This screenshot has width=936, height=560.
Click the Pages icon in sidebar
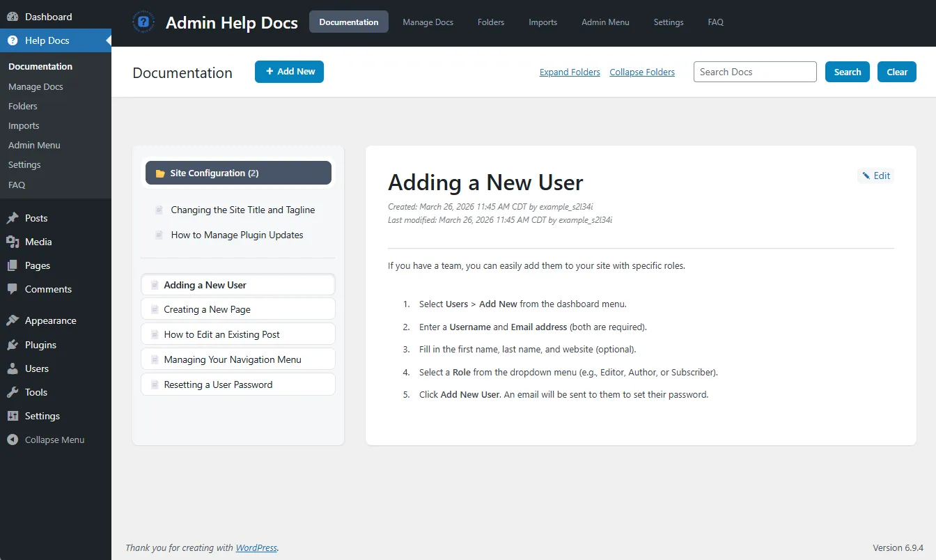[13, 265]
